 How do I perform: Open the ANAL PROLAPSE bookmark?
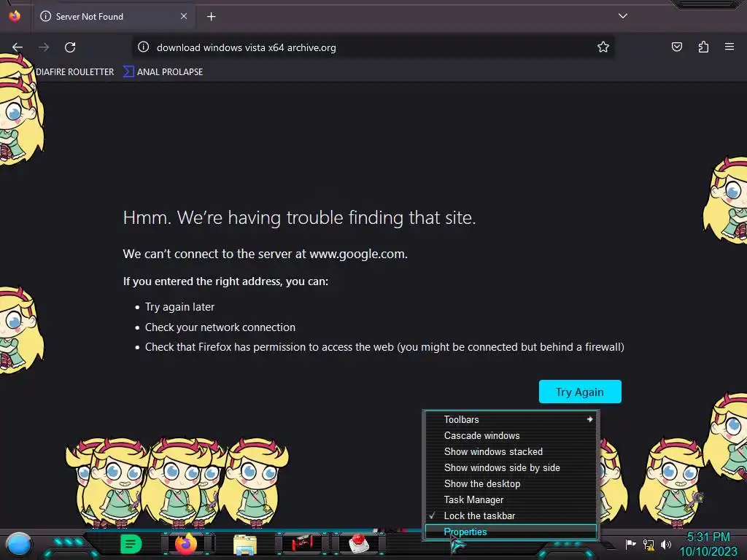(163, 72)
